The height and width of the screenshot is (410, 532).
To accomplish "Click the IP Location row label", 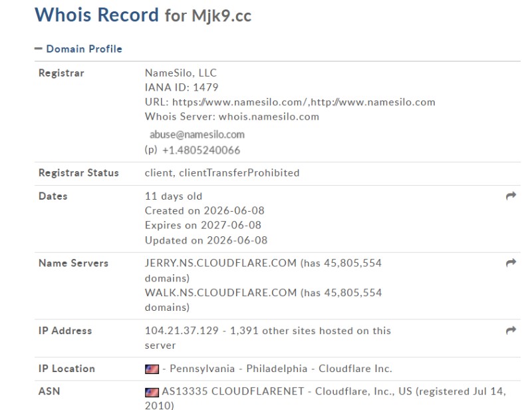I will (x=66, y=369).
